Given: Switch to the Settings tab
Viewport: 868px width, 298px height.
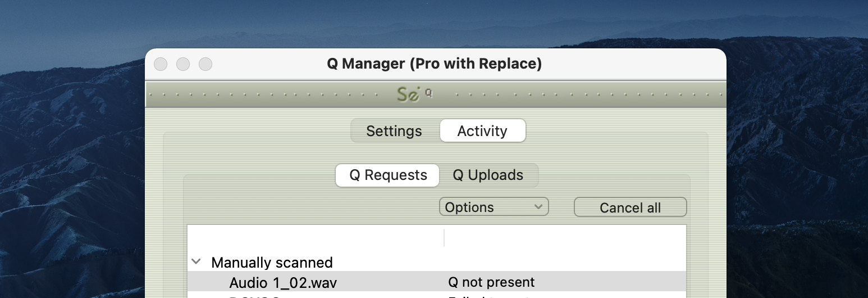Looking at the screenshot, I should tap(394, 131).
